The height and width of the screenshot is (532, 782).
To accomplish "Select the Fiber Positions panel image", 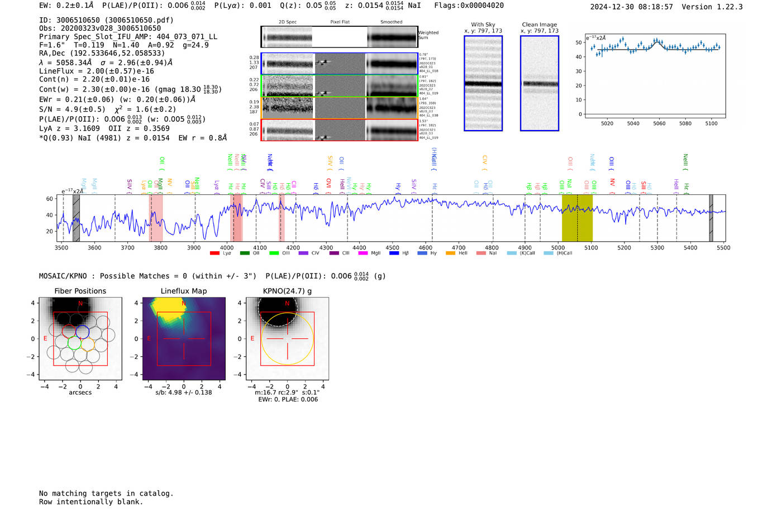I will tap(80, 339).
